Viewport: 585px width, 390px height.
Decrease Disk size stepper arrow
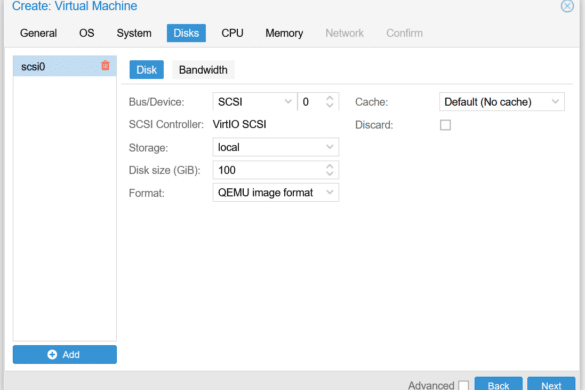point(329,174)
